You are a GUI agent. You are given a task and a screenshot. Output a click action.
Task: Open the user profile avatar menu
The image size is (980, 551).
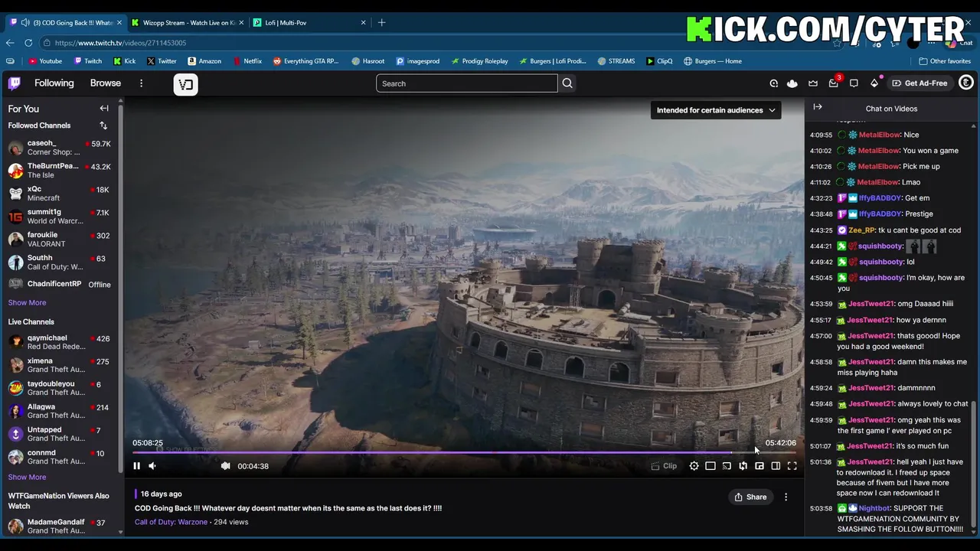pyautogui.click(x=966, y=83)
